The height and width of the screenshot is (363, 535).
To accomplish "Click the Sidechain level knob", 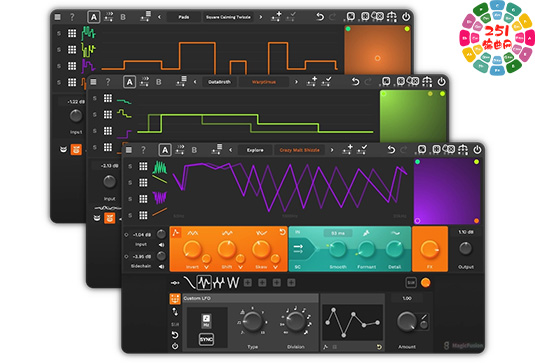I will (x=161, y=256).
